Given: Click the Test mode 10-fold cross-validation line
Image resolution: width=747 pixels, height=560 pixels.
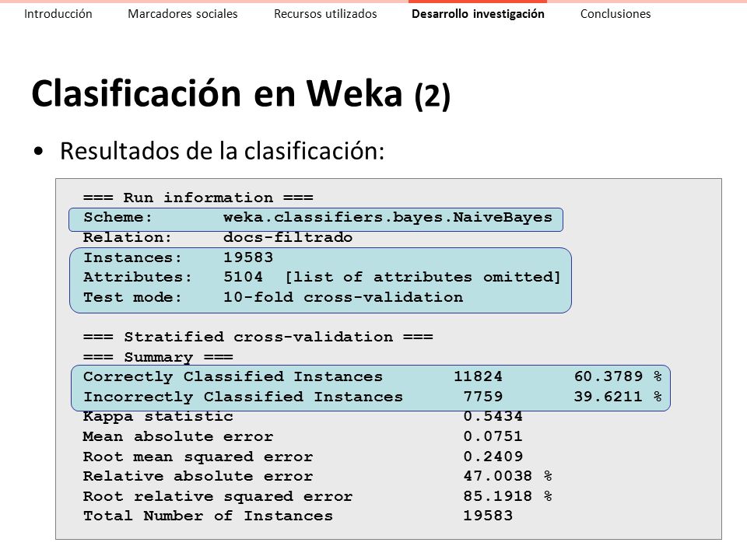Looking at the screenshot, I should [273, 297].
